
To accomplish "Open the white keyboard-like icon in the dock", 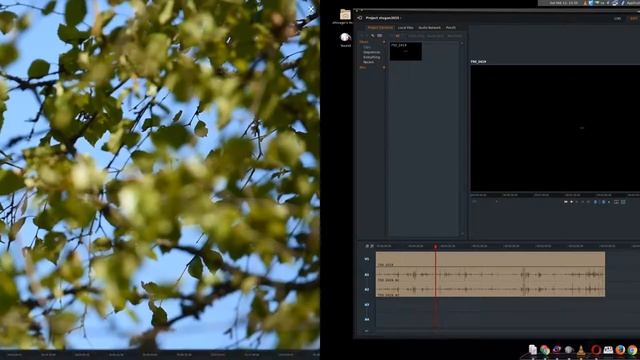I will point(608,350).
